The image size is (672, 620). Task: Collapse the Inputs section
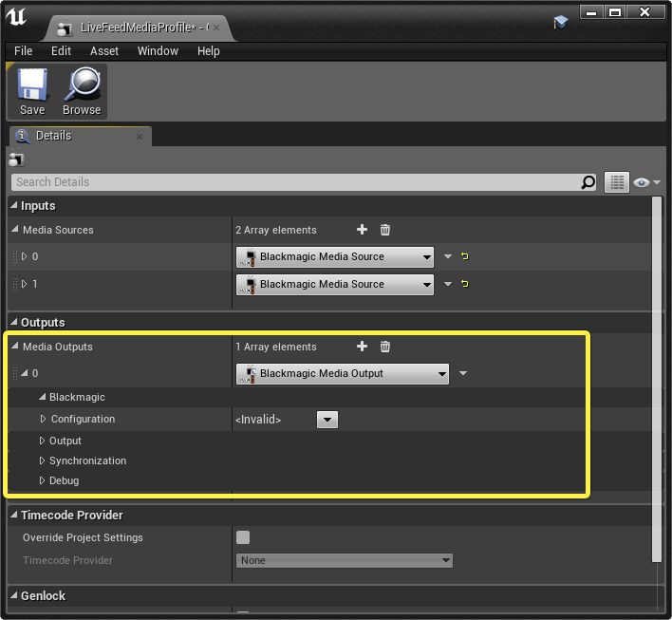[14, 205]
